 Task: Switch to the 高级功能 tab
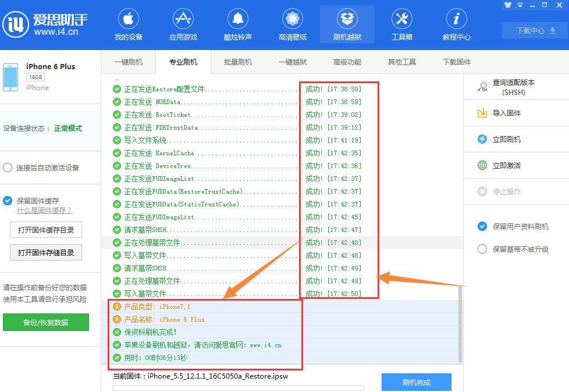click(x=347, y=62)
